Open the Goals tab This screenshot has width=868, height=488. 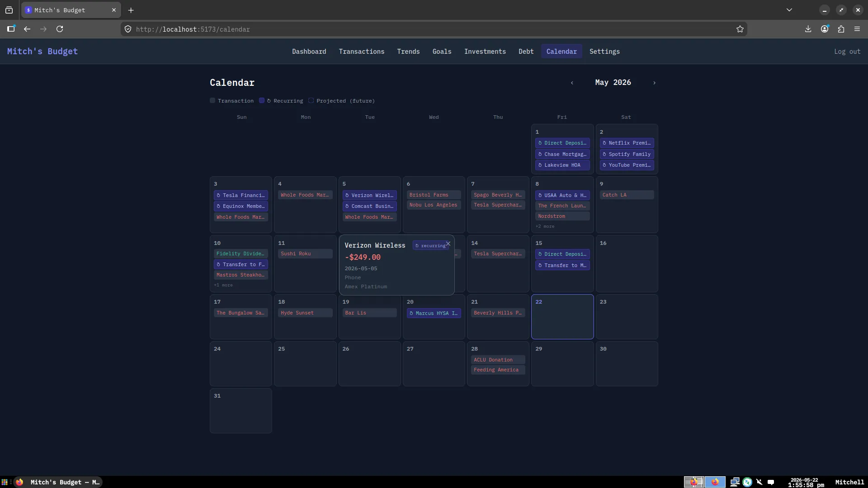[x=442, y=52]
